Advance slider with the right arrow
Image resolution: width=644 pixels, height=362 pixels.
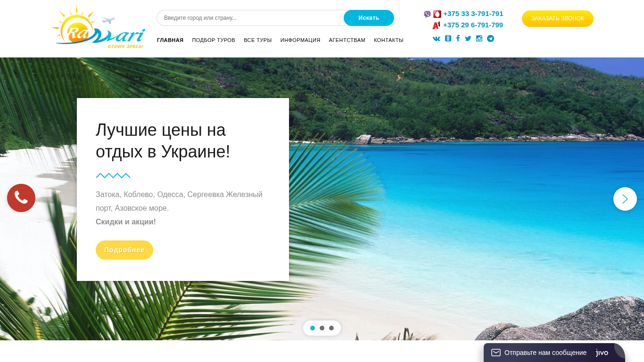625,199
